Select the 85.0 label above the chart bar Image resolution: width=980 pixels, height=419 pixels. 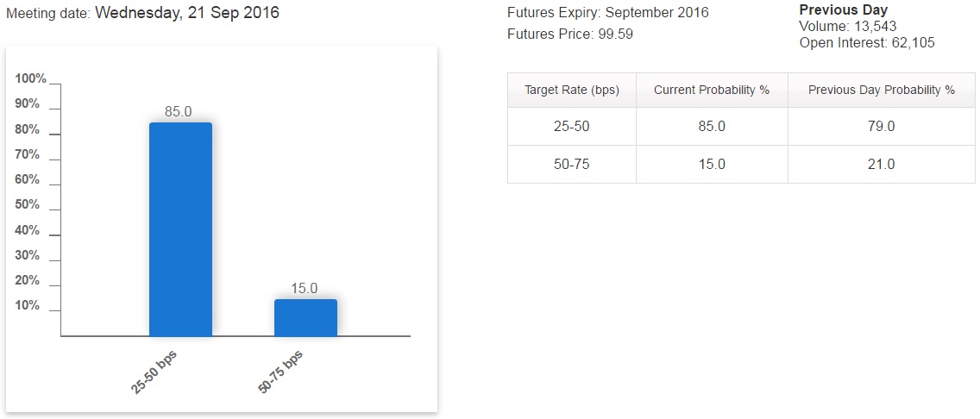pyautogui.click(x=178, y=111)
